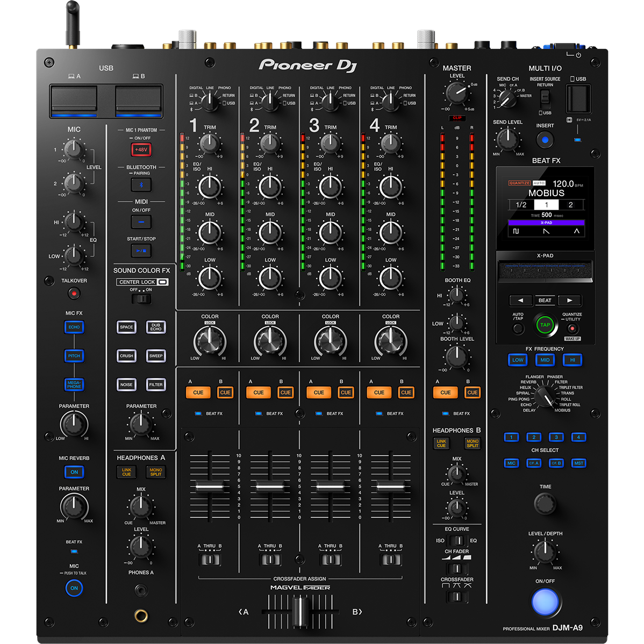Activate the SWEEP sound color FX
Screen dimensions: 644x644
point(156,356)
